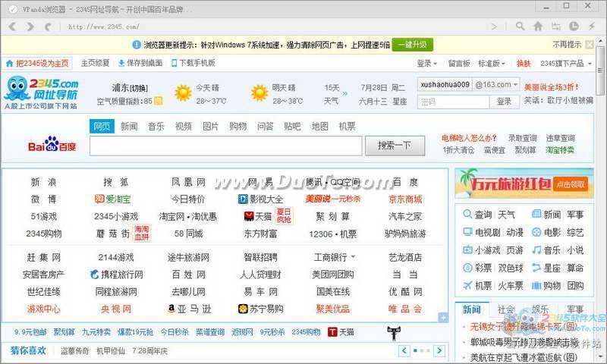Click the browser home icon in toolbar
This screenshot has height=364, width=607.
click(538, 26)
